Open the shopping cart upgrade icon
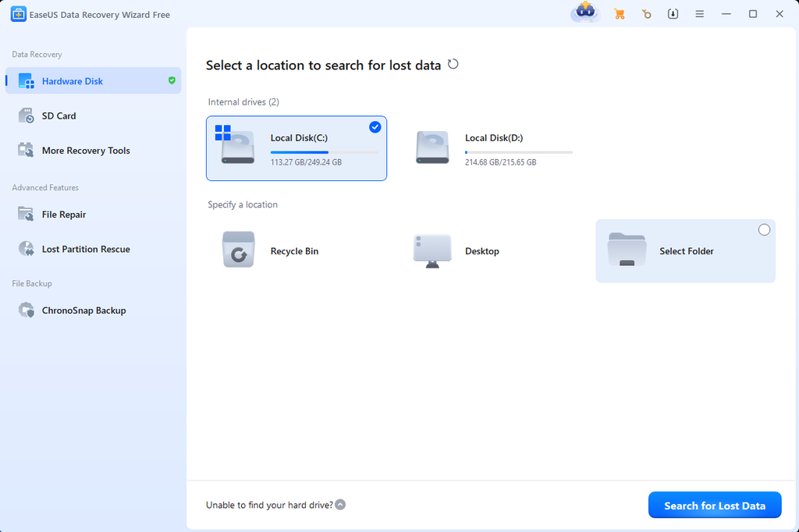 coord(620,14)
